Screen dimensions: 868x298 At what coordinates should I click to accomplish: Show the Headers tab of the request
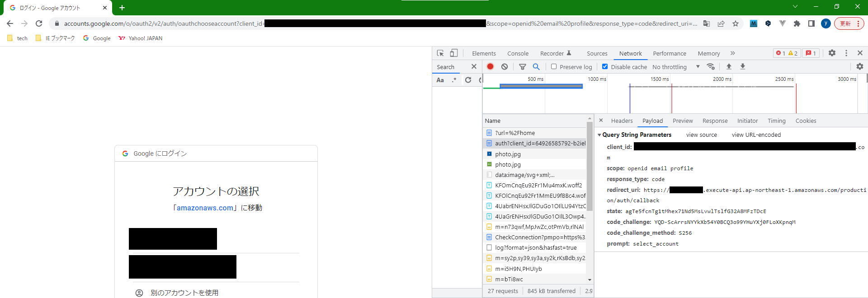point(622,121)
